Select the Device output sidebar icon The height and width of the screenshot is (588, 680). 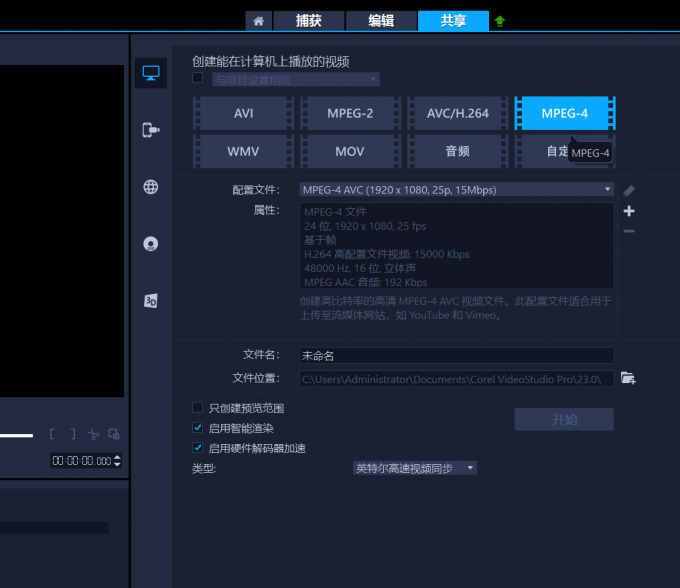[151, 130]
